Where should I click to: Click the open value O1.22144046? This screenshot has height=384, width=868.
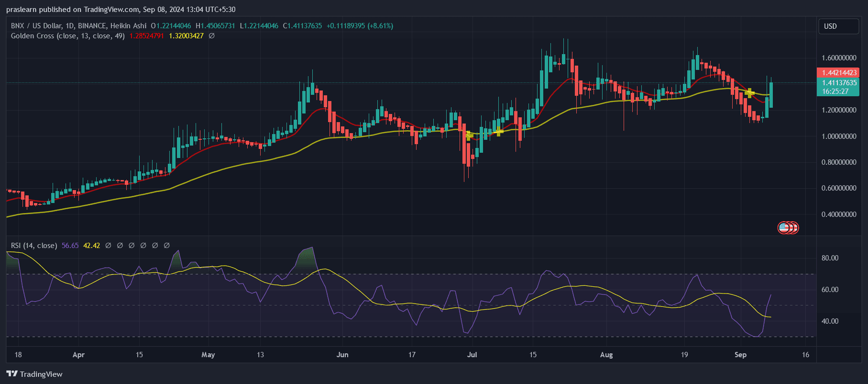tap(171, 26)
